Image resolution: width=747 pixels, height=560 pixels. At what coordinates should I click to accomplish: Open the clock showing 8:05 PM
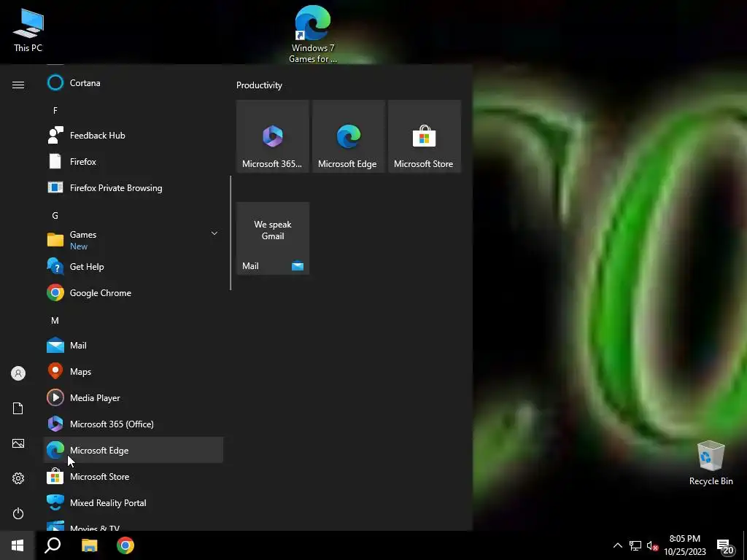pos(685,545)
